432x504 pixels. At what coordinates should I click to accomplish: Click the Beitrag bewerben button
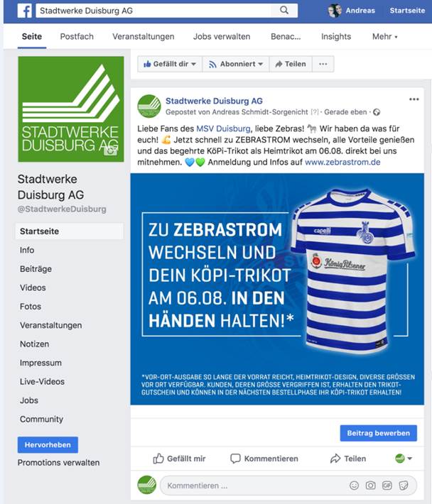point(378,433)
